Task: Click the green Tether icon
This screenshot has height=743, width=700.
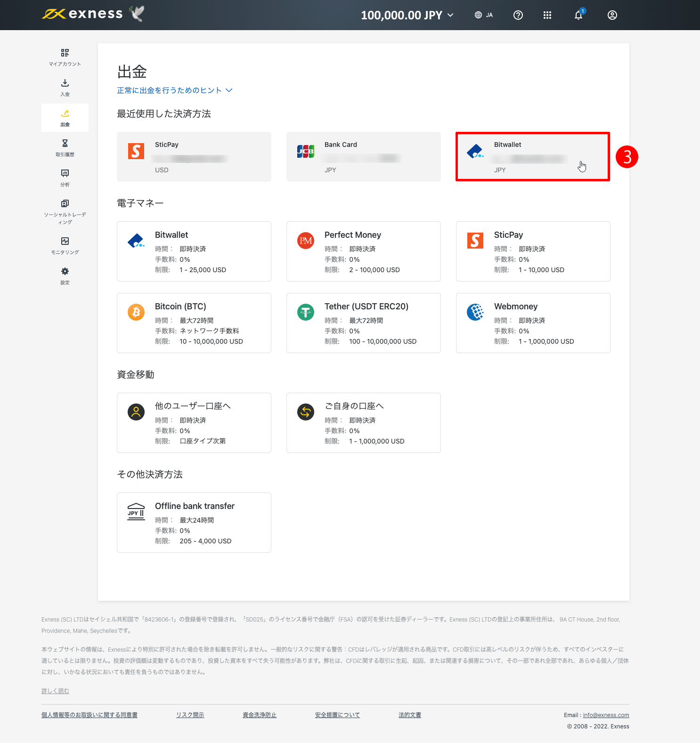Action: pos(306,312)
